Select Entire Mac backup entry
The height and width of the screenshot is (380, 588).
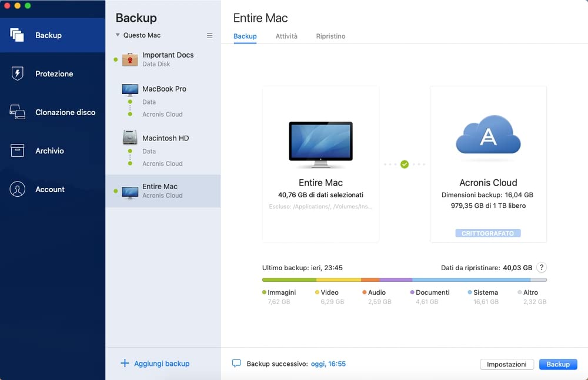coord(163,191)
